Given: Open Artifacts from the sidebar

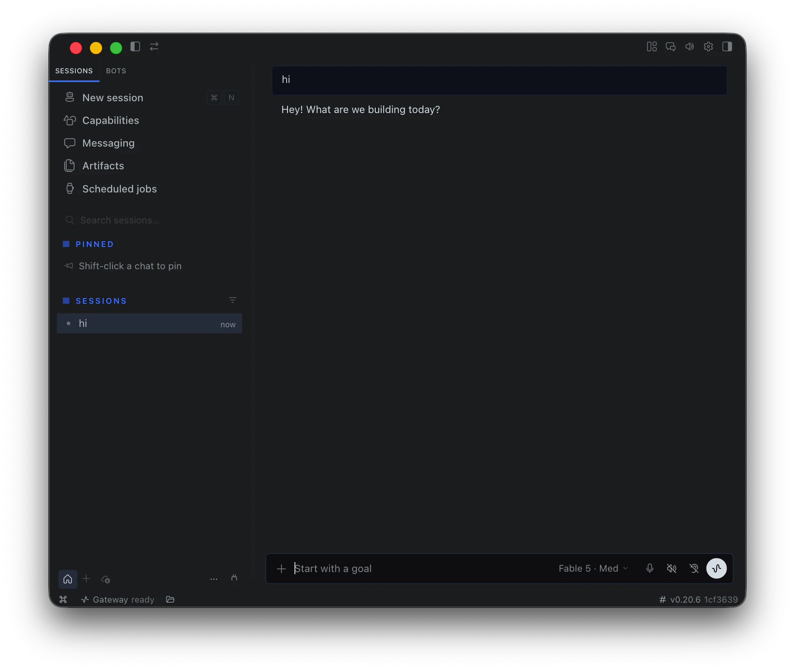Looking at the screenshot, I should (x=149, y=166).
